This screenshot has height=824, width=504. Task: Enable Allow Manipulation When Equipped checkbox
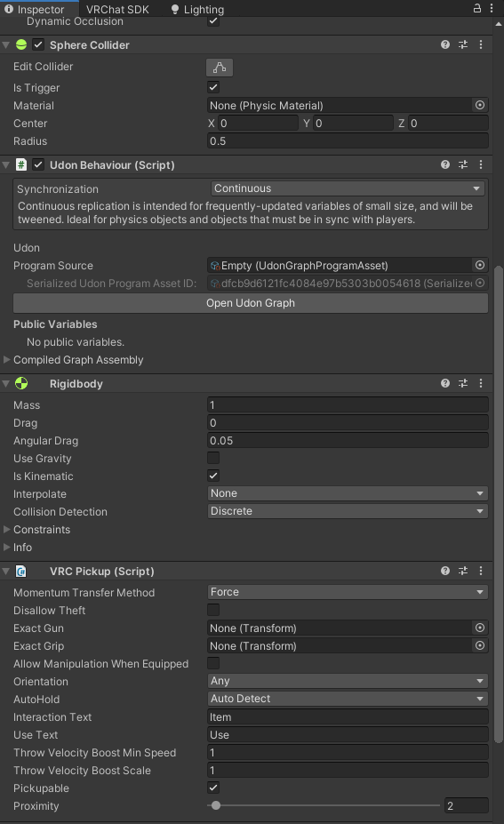coord(213,663)
